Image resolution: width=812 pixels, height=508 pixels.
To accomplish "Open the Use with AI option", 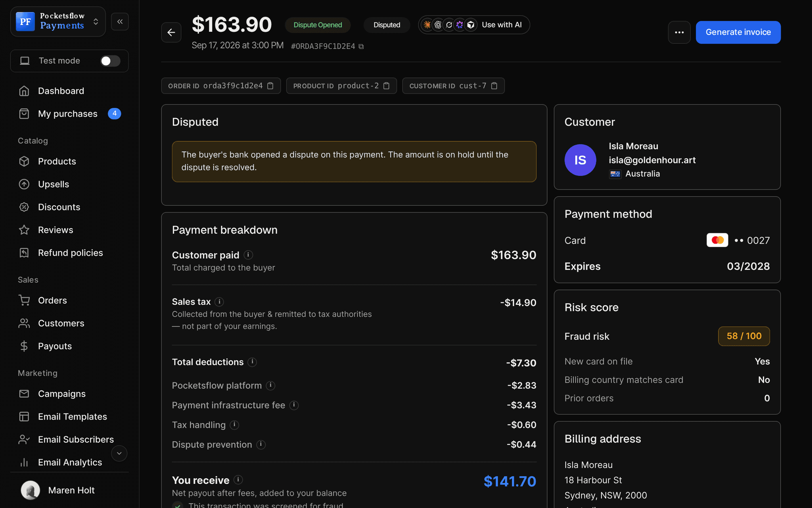I will (474, 25).
